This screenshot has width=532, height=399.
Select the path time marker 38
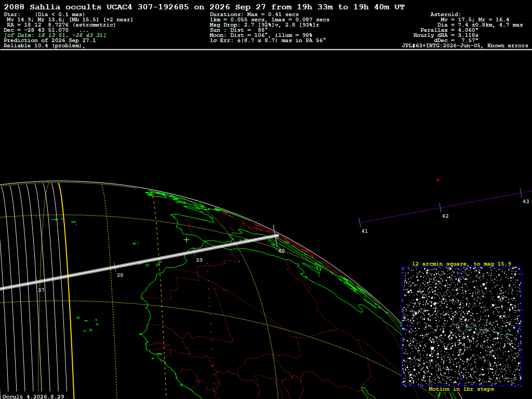click(x=120, y=275)
